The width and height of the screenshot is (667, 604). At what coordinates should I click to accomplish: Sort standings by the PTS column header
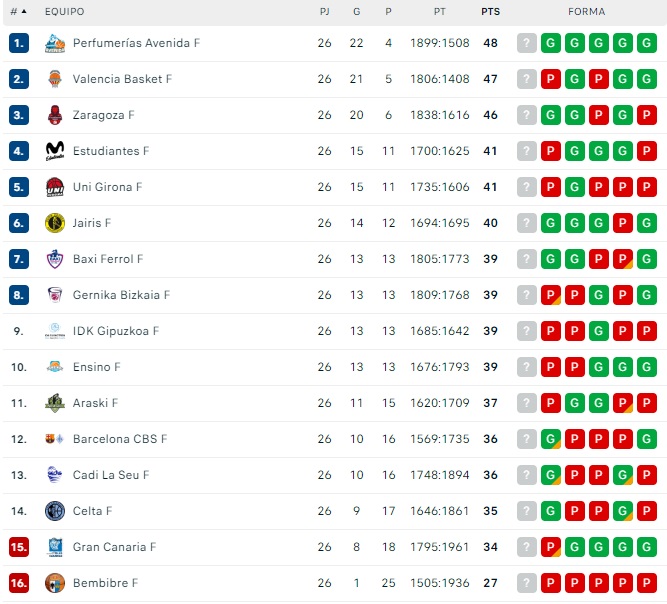pyautogui.click(x=490, y=12)
